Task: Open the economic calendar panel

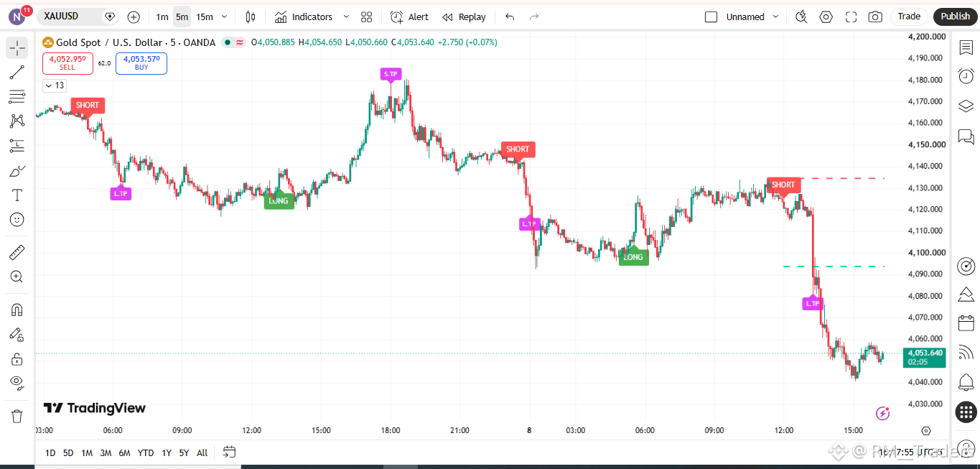Action: tap(966, 322)
